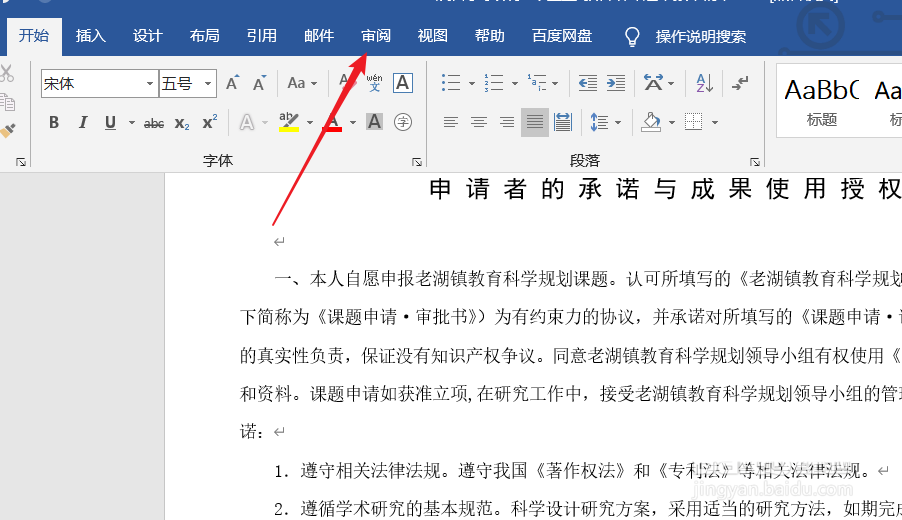
Task: Increase paragraph indent
Action: [616, 83]
